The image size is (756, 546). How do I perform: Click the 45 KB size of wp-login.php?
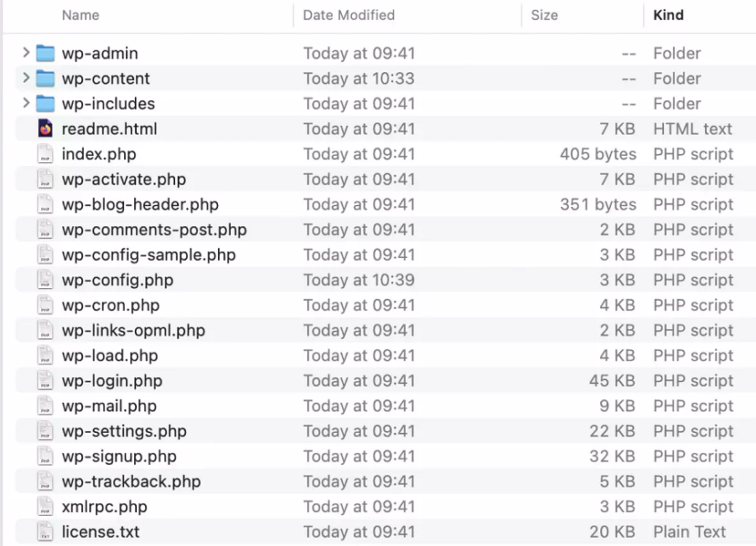point(612,380)
